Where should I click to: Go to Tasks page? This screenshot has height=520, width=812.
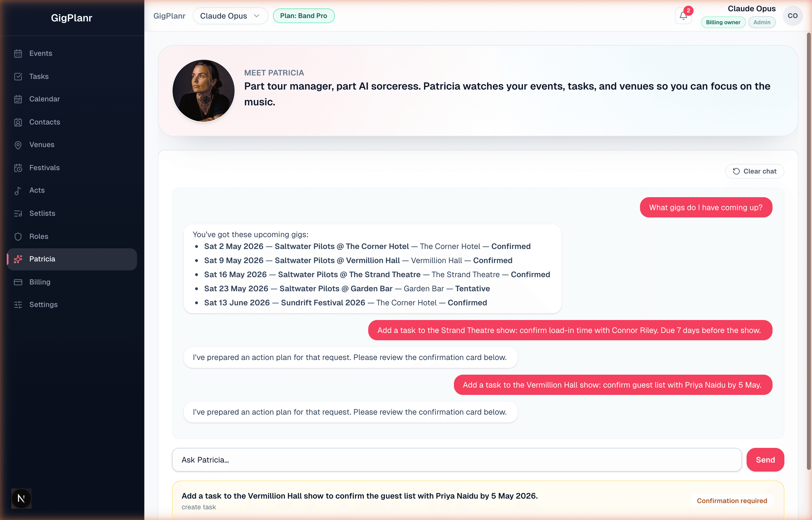(x=72, y=76)
